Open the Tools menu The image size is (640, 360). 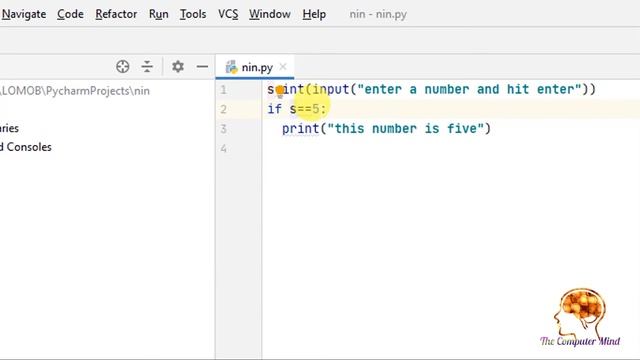click(x=193, y=14)
